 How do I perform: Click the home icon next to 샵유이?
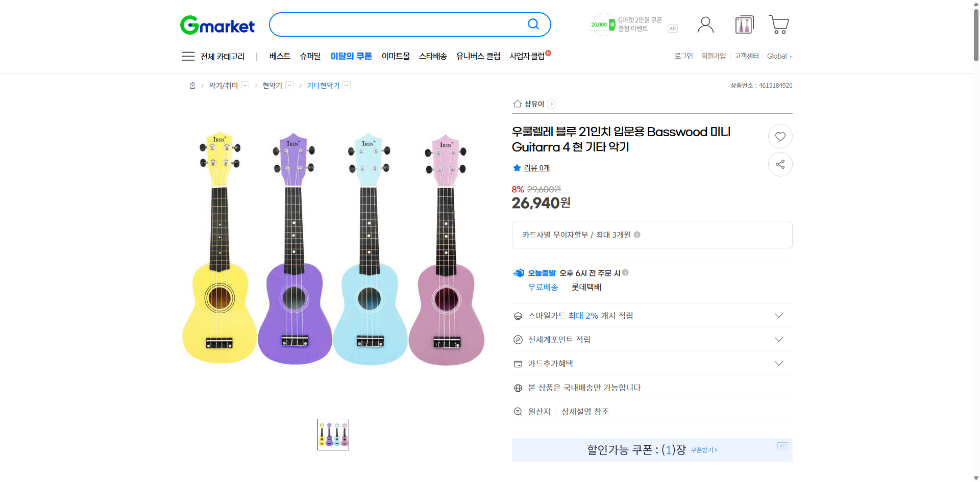click(517, 104)
